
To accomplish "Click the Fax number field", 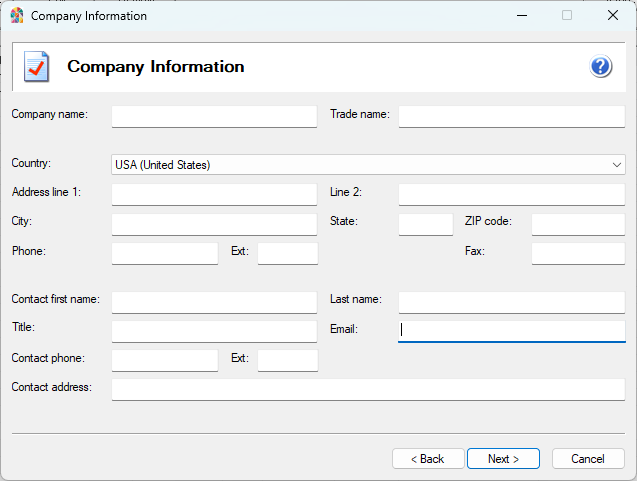I will 578,254.
